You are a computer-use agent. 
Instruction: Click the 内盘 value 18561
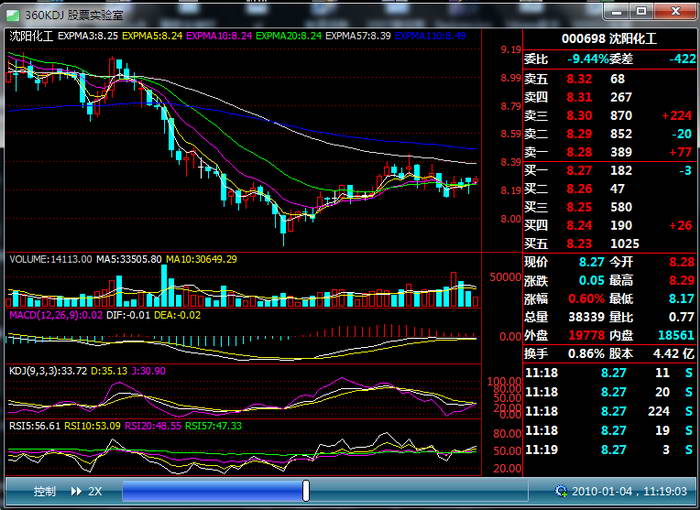click(676, 335)
